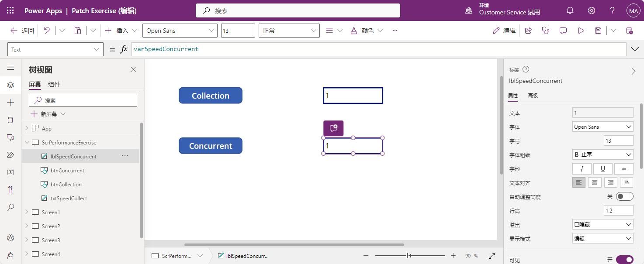This screenshot has width=644, height=264.
Task: Set text alignment to center
Action: tap(595, 183)
